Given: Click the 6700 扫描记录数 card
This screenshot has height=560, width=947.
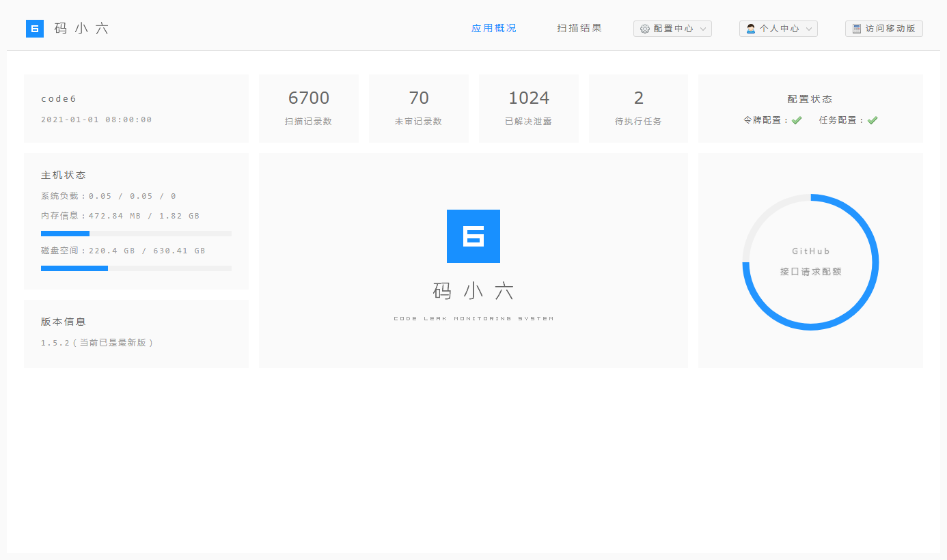Looking at the screenshot, I should [x=309, y=109].
